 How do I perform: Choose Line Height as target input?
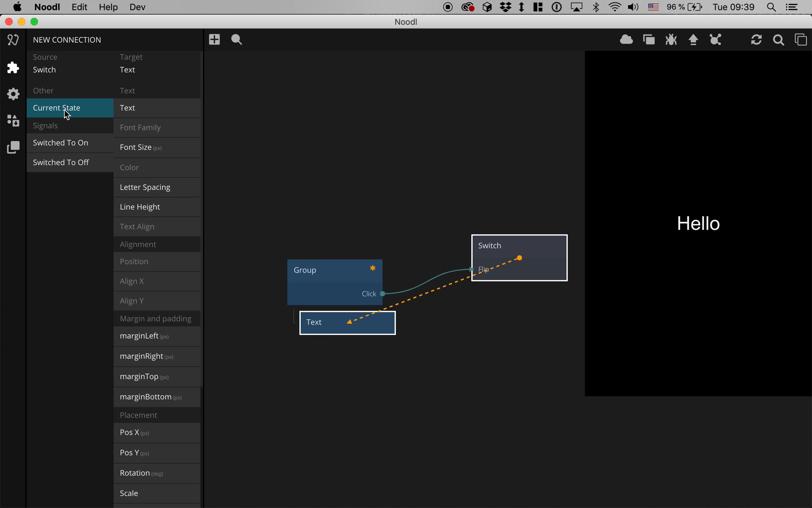[157, 207]
